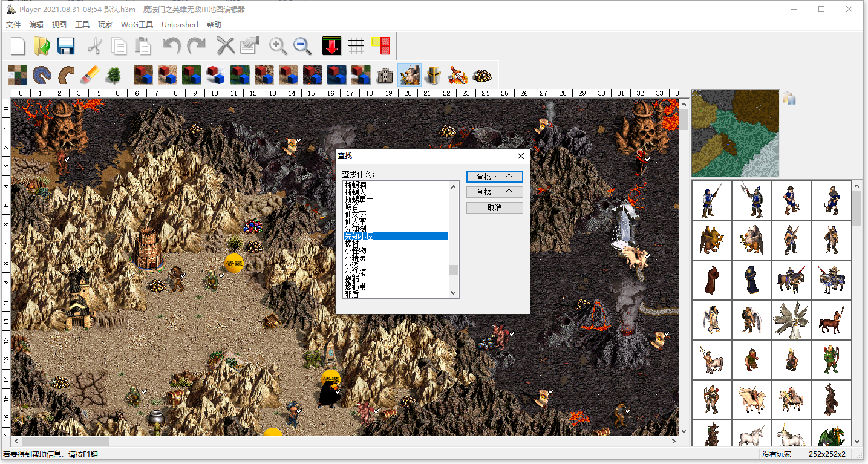Select 先知小屋 highlighted list entry
This screenshot has width=868, height=464.
[x=396, y=236]
